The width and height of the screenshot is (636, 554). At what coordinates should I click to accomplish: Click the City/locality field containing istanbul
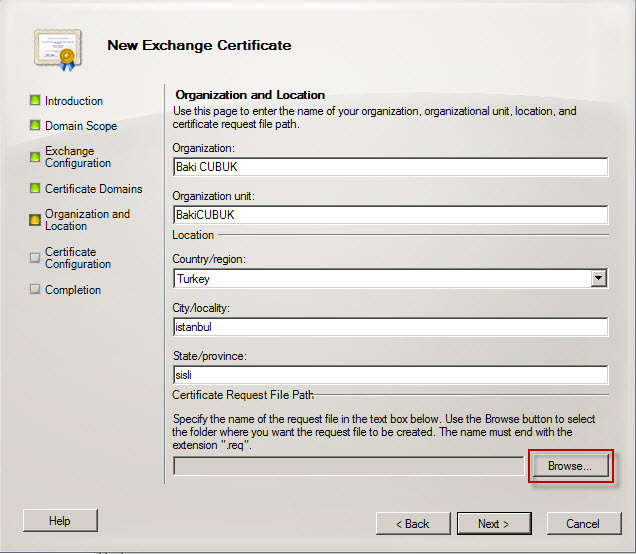(390, 327)
